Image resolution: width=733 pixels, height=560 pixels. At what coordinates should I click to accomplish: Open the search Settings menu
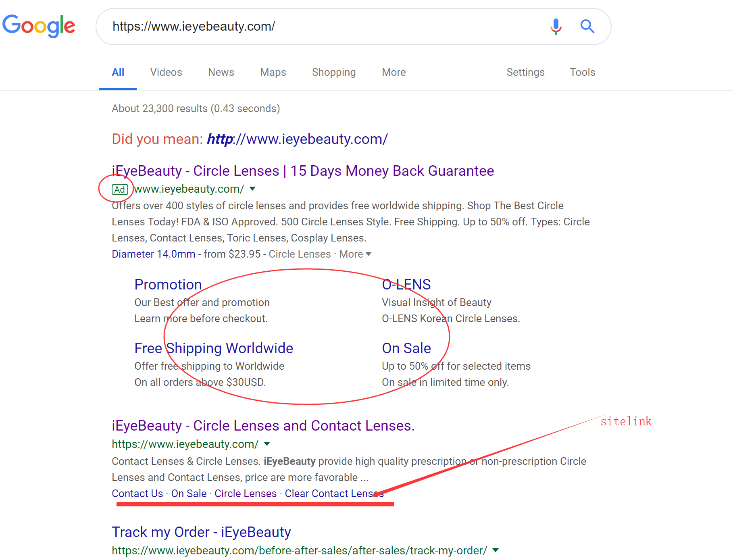[x=525, y=72]
